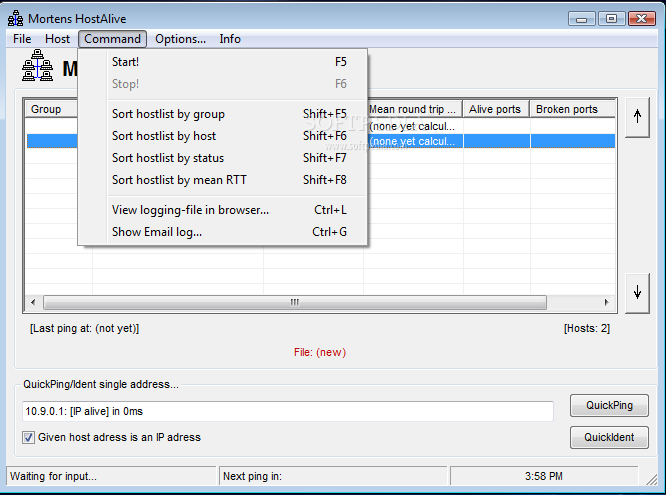Click the Broken ports column header
Viewport: 666px width, 495px height.
(x=573, y=109)
